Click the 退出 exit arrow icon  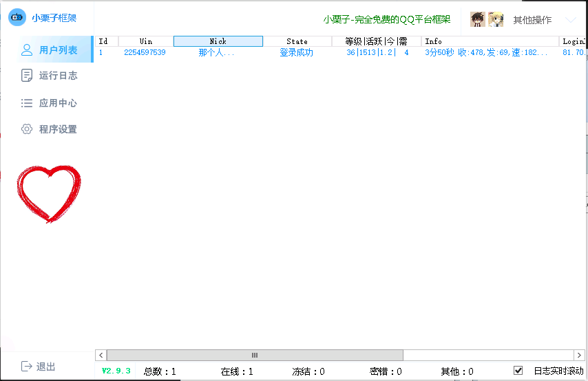[x=27, y=366]
